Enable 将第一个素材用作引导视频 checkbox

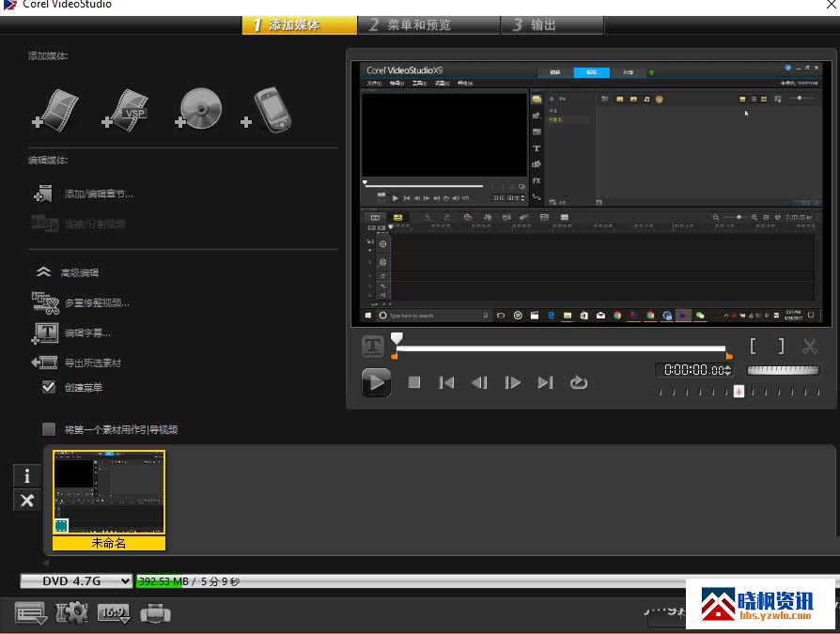coord(49,429)
